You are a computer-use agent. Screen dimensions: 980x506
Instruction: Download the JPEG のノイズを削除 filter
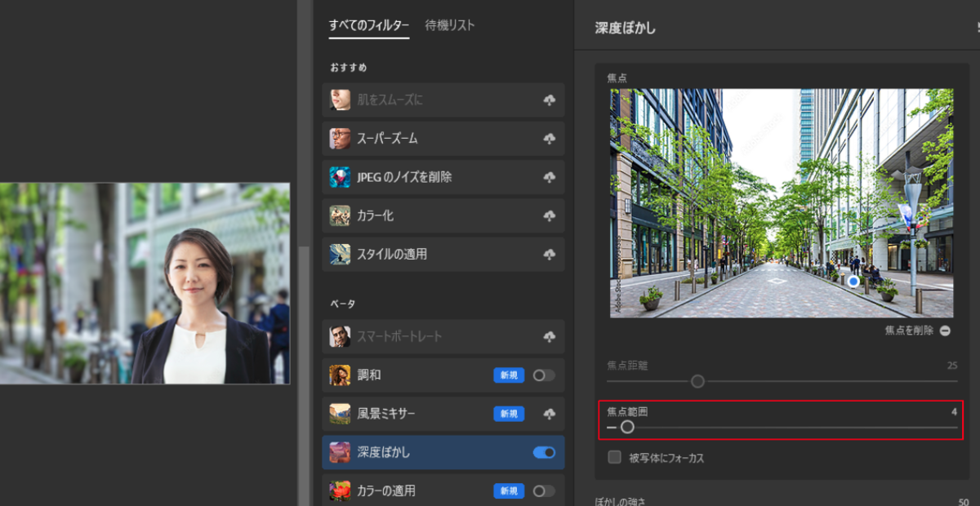pyautogui.click(x=549, y=177)
